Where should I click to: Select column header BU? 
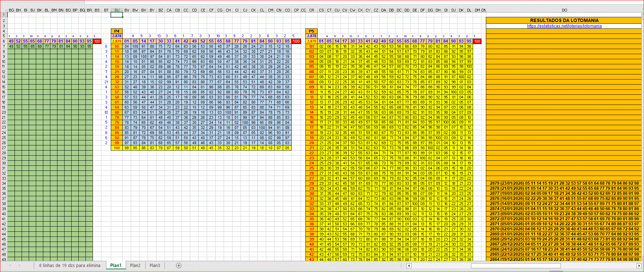[117, 10]
